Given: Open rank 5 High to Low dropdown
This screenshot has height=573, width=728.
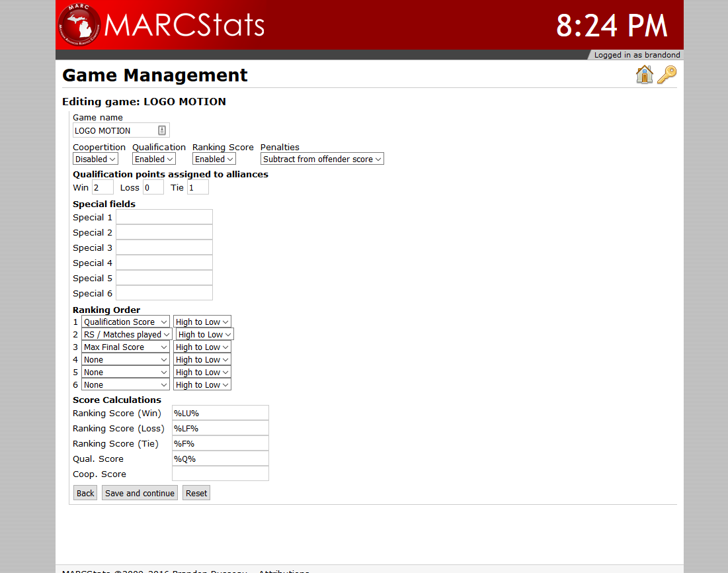Looking at the screenshot, I should pos(202,372).
